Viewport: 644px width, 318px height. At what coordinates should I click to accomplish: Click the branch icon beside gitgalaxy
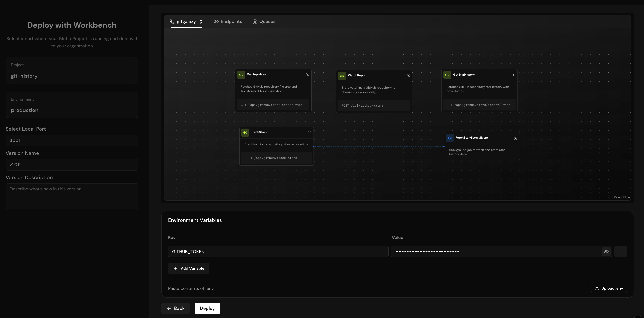171,22
